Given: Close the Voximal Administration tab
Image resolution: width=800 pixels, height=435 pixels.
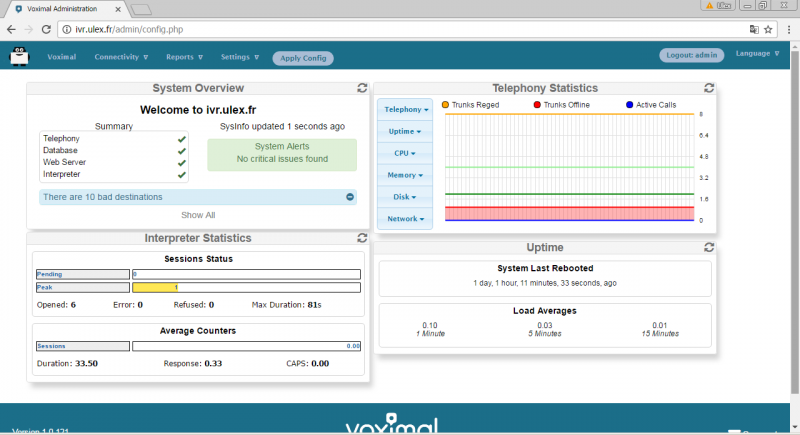Looking at the screenshot, I should pos(118,9).
